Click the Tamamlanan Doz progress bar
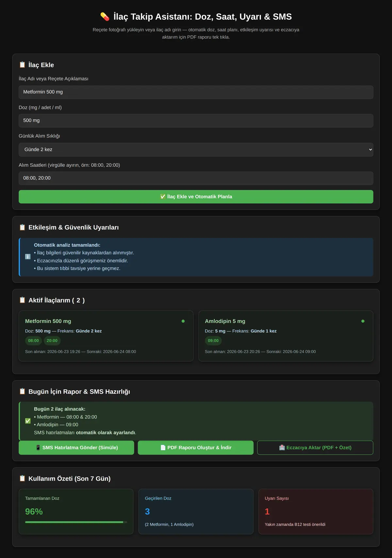392x558 pixels. click(x=76, y=522)
